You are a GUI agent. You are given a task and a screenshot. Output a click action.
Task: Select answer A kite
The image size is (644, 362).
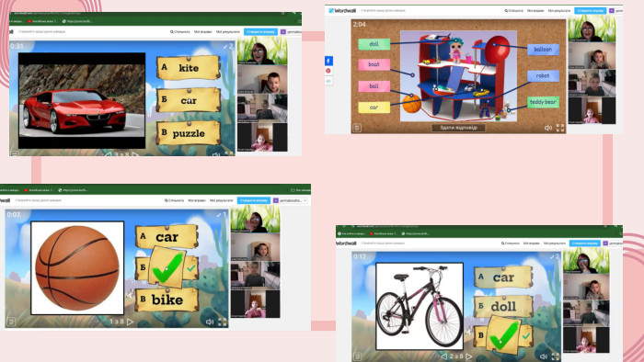188,68
